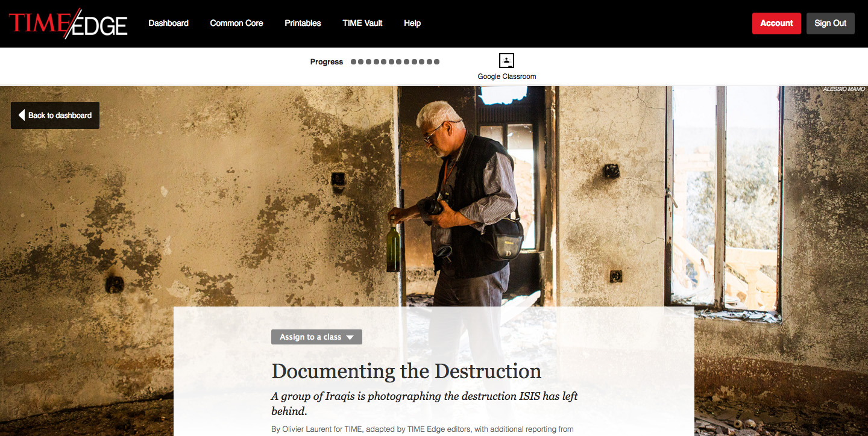Go to the Printables section

pos(303,23)
